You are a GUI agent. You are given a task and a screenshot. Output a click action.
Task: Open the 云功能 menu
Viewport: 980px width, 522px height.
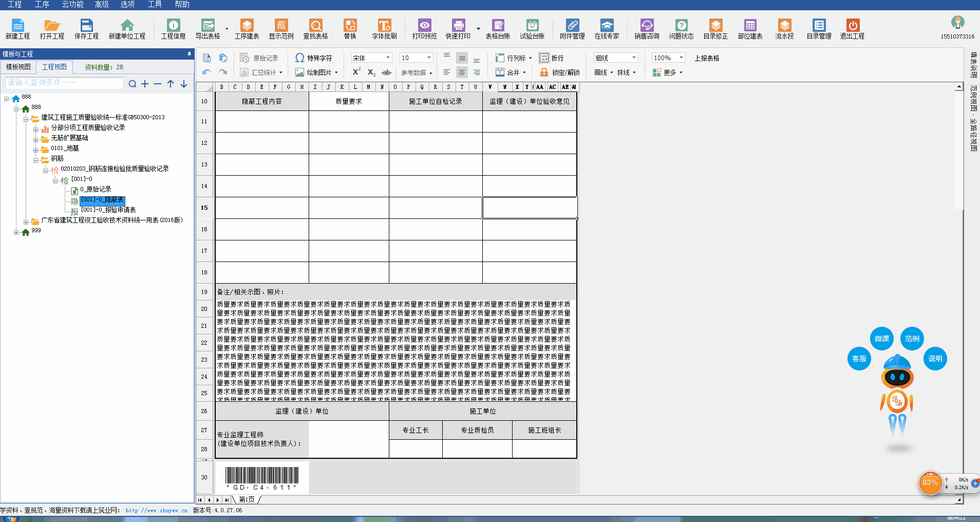click(x=72, y=5)
